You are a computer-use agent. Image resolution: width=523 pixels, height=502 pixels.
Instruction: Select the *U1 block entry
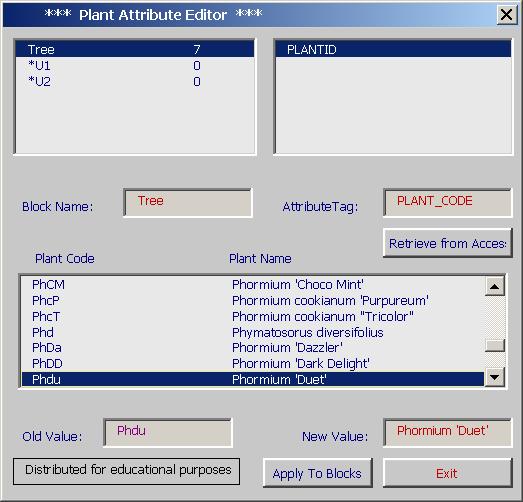pos(135,65)
